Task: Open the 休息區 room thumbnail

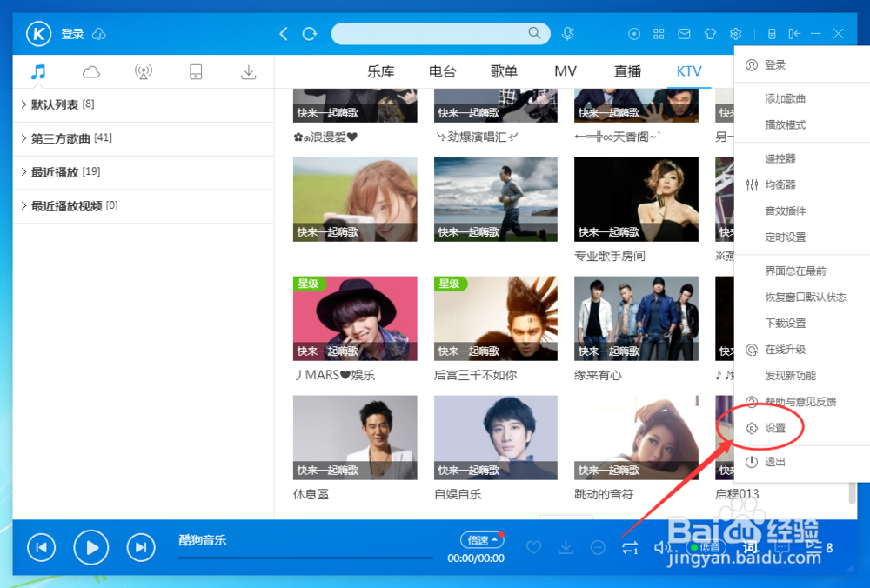Action: [x=355, y=438]
